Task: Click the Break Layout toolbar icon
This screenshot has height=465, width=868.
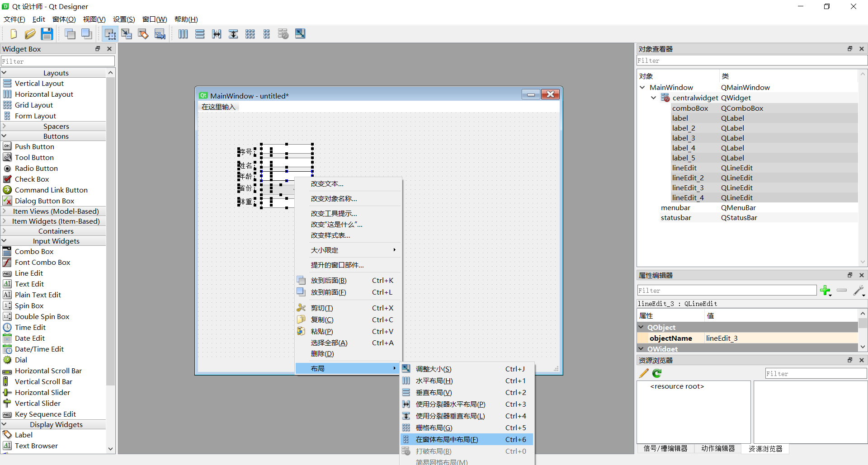Action: (x=283, y=34)
